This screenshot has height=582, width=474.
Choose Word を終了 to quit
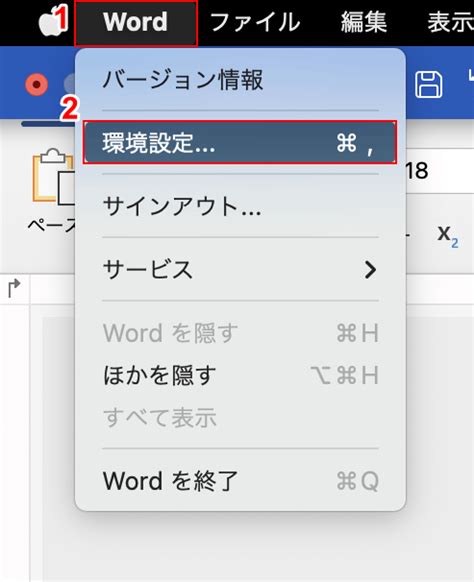pyautogui.click(x=240, y=481)
